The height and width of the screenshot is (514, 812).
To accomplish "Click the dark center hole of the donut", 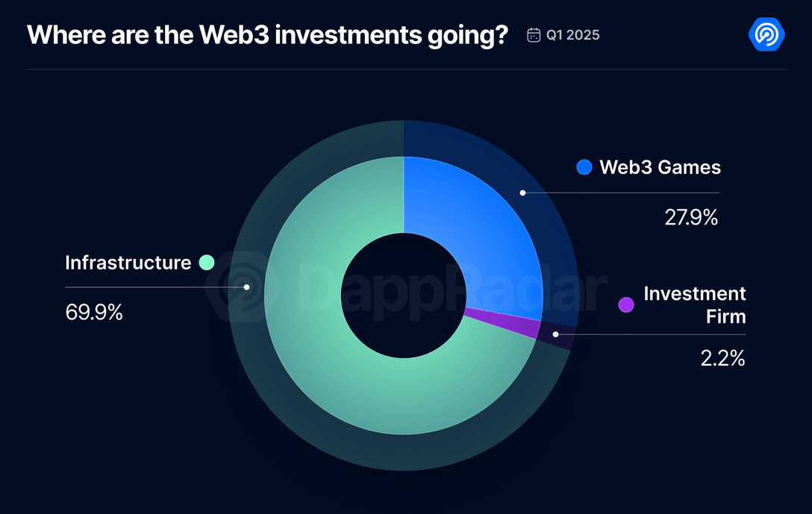I will pyautogui.click(x=404, y=295).
